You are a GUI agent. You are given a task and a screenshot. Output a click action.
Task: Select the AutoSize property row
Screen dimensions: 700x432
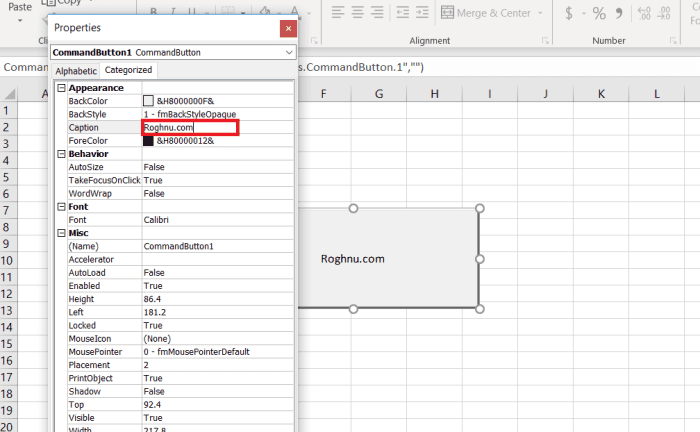180,167
